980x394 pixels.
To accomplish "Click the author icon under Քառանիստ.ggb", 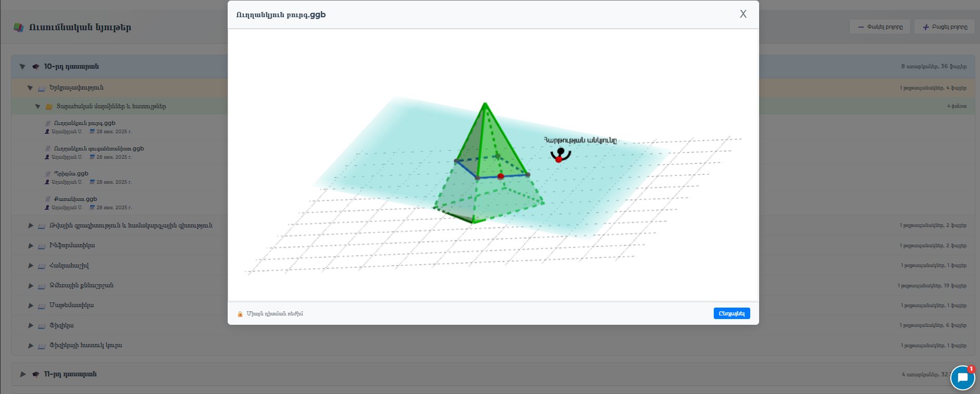I will 47,207.
